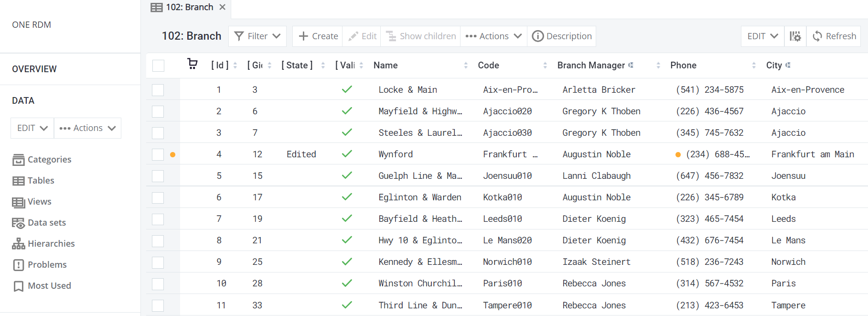Refresh the Branch table
The width and height of the screenshot is (868, 316).
point(834,36)
